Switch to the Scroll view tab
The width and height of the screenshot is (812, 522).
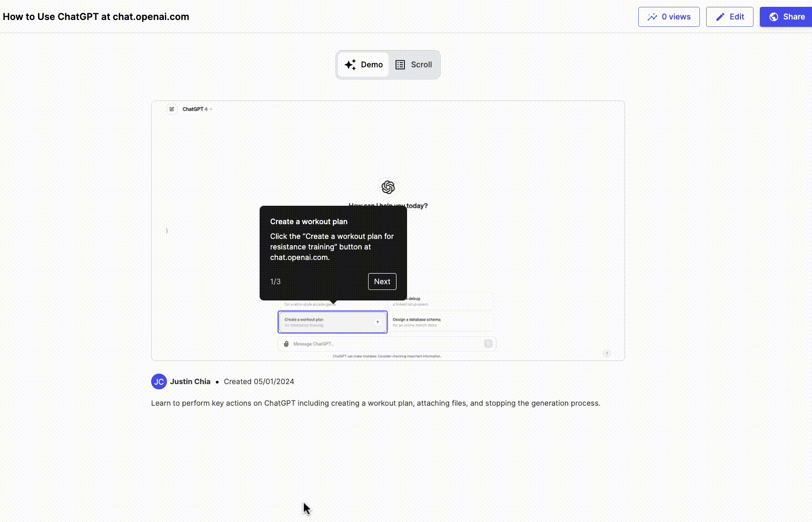414,65
